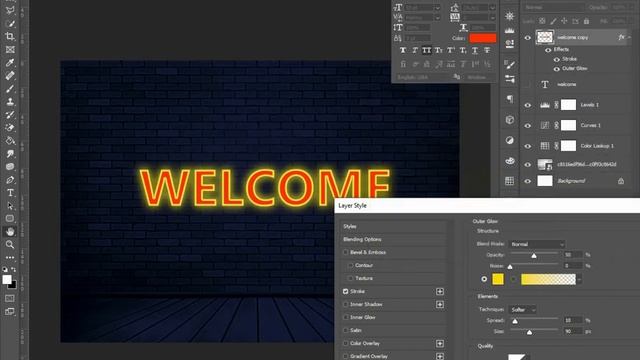The image size is (640, 360).
Task: Select the Brush tool
Action: pos(10,89)
